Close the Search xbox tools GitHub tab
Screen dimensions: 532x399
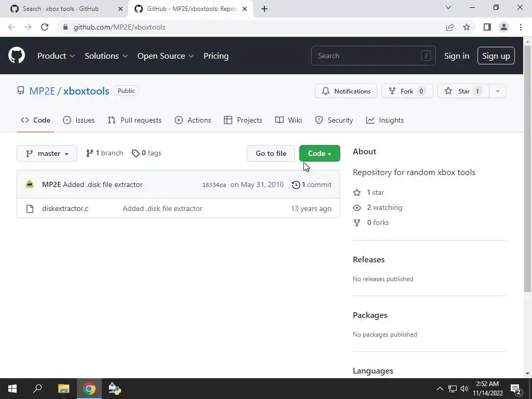click(x=121, y=9)
